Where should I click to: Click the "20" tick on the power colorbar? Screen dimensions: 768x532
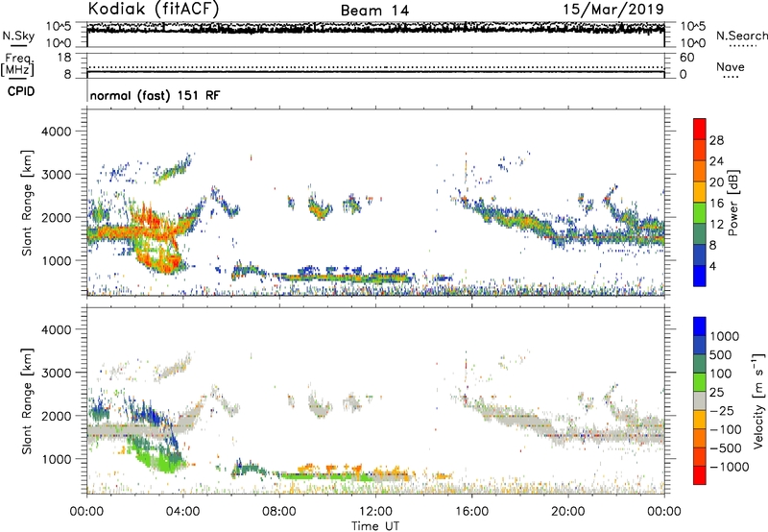tap(716, 182)
